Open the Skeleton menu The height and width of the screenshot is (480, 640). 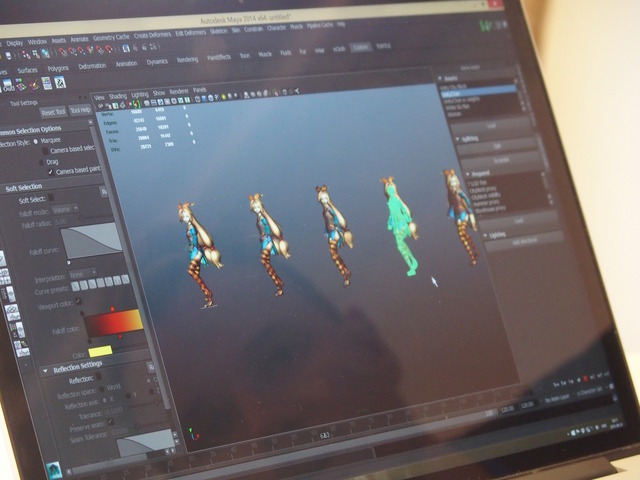pos(219,31)
